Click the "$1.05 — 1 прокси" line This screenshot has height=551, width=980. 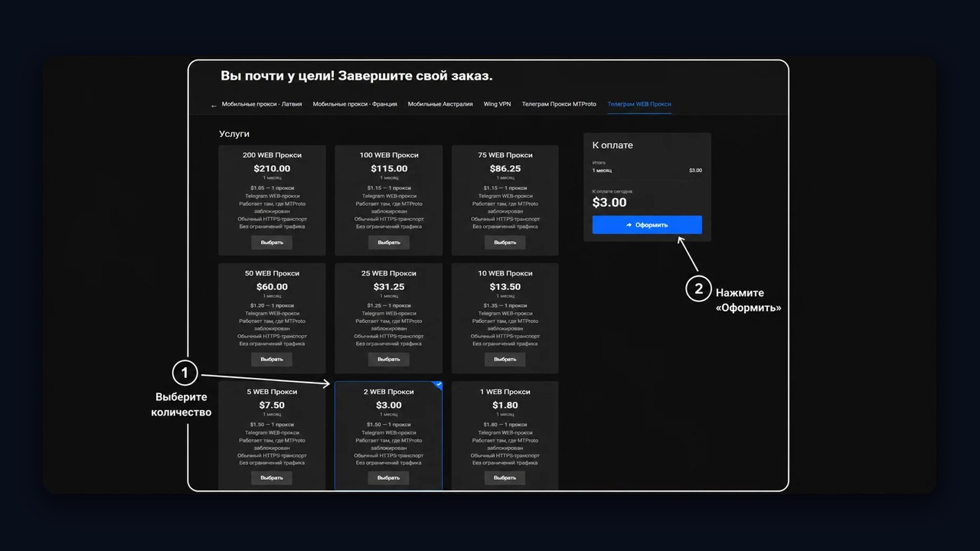[272, 187]
